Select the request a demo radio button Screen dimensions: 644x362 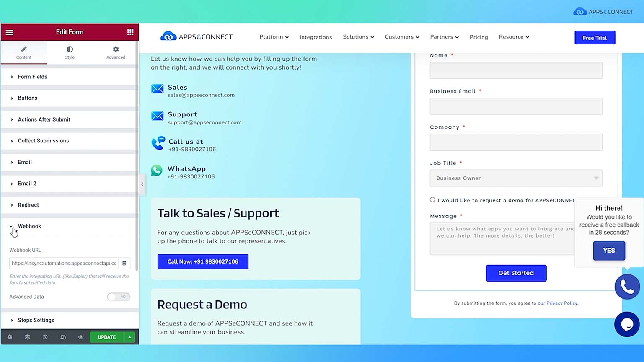(x=432, y=200)
